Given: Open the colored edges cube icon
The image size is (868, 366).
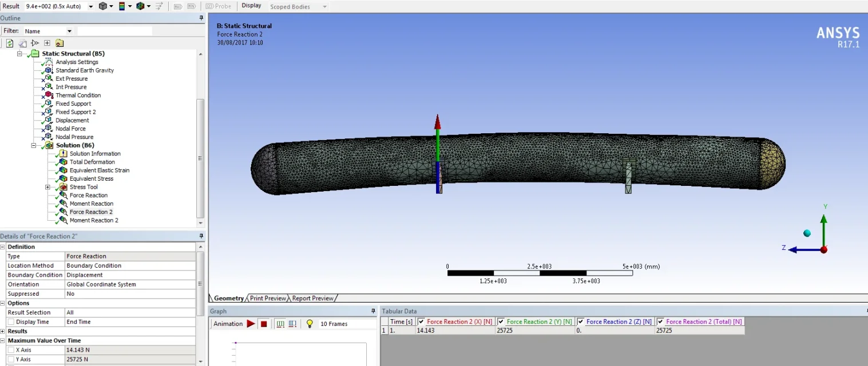Looking at the screenshot, I should click(x=141, y=6).
